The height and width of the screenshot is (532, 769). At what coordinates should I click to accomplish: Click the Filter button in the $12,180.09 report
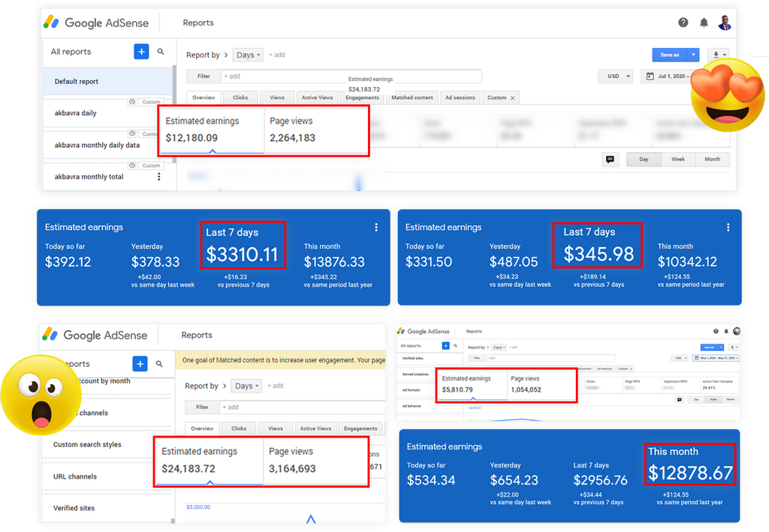204,77
